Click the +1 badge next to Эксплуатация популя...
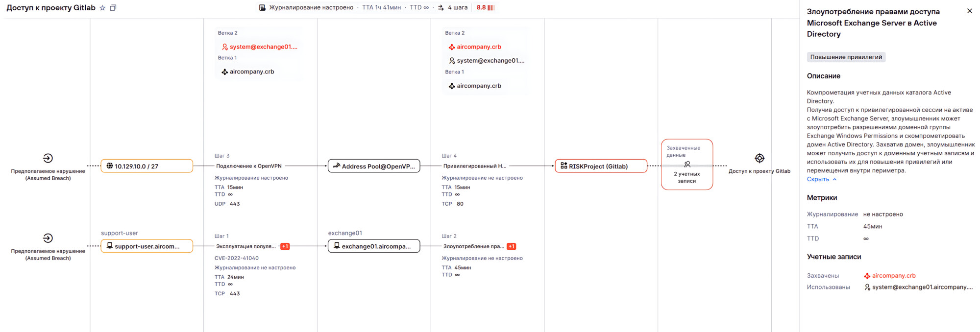This screenshot has height=332, width=980. [x=285, y=246]
